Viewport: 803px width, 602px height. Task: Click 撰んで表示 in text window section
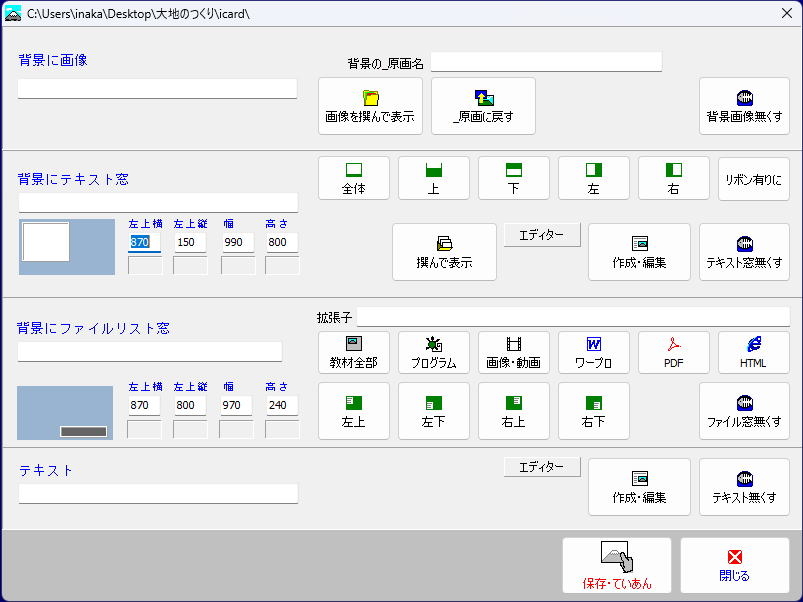(x=444, y=252)
